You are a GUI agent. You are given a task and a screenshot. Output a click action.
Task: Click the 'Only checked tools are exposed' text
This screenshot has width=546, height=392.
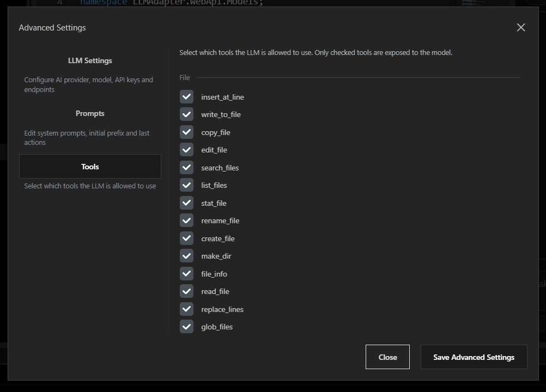pyautogui.click(x=384, y=52)
